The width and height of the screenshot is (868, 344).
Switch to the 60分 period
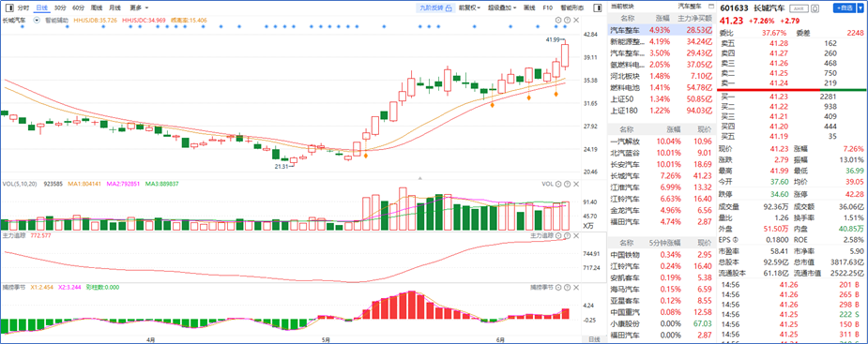(x=79, y=7)
